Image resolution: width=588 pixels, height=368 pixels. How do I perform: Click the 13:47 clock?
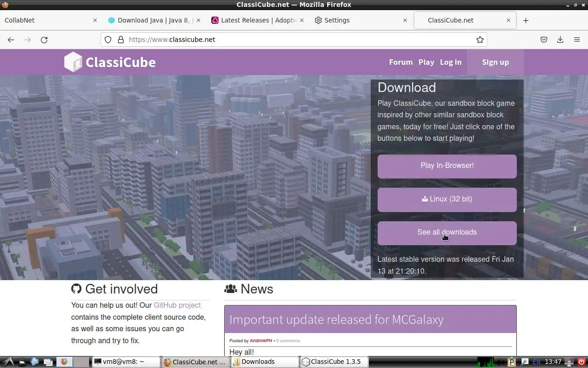coord(553,362)
